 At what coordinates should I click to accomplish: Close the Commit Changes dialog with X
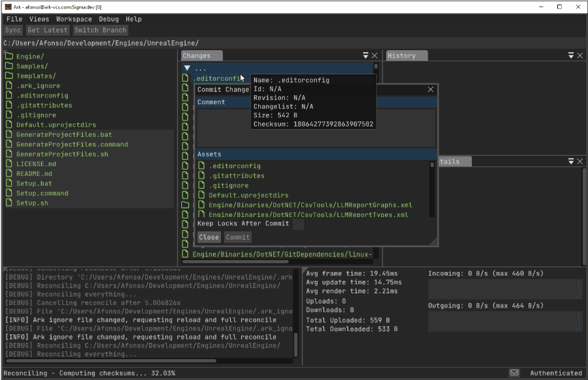pyautogui.click(x=430, y=89)
